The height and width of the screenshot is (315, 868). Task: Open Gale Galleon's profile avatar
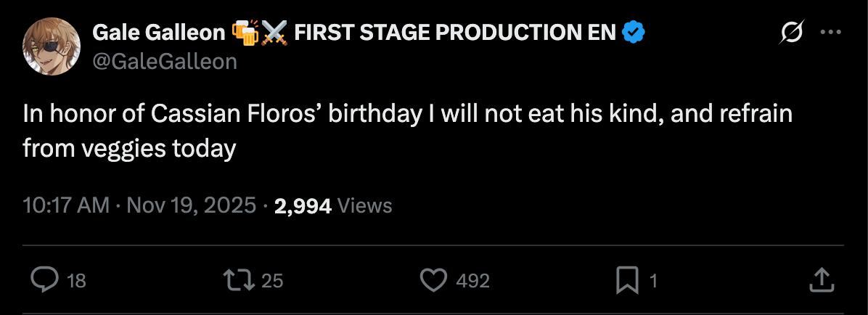[x=52, y=46]
